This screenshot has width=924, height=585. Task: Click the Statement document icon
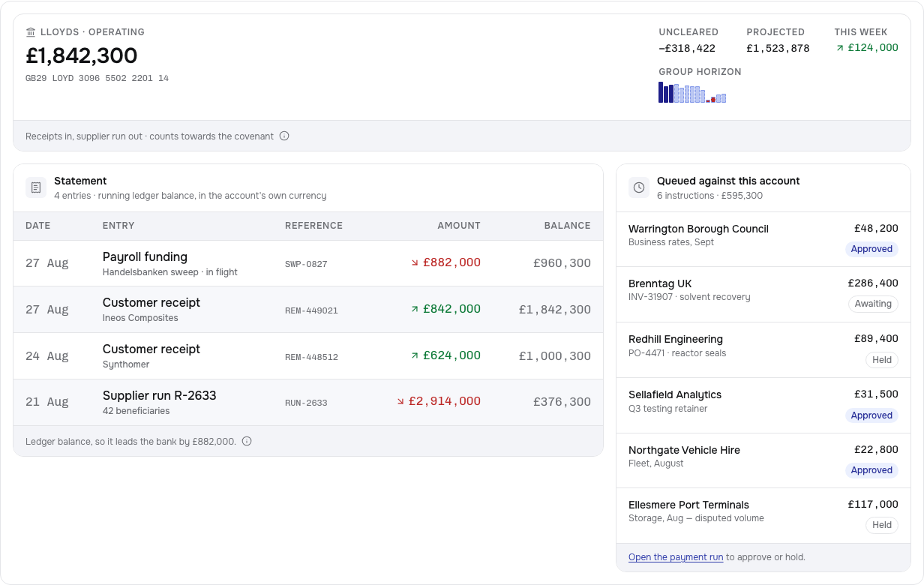(36, 187)
